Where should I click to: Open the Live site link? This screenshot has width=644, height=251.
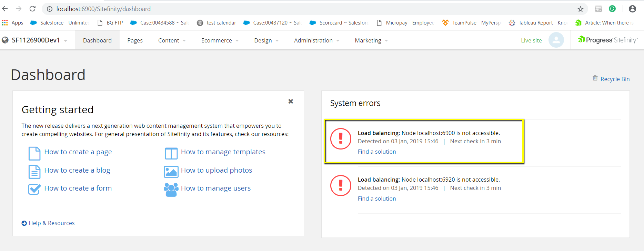pos(531,40)
